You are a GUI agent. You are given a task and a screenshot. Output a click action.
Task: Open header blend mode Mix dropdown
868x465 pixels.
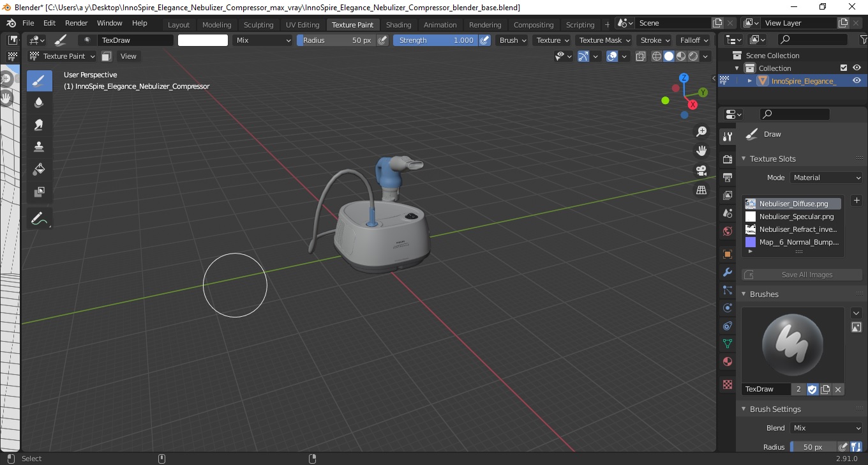click(x=262, y=40)
